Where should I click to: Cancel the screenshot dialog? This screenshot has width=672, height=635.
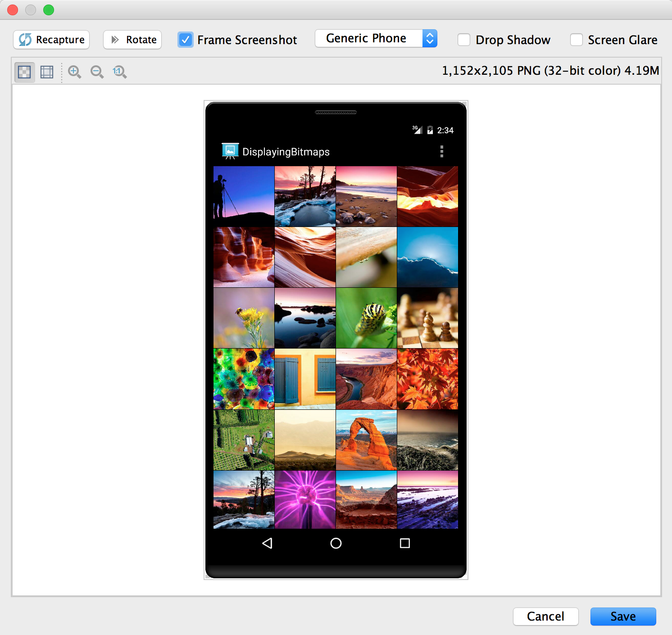click(545, 616)
